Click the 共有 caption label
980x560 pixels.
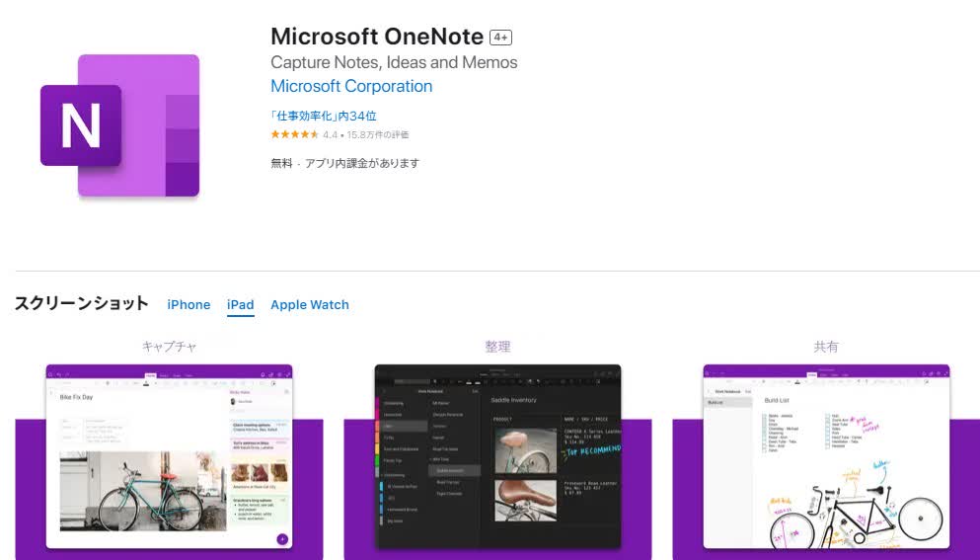pyautogui.click(x=826, y=346)
